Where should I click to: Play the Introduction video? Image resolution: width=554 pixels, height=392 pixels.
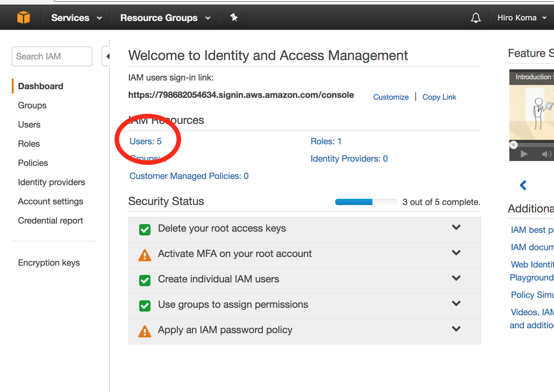[524, 154]
